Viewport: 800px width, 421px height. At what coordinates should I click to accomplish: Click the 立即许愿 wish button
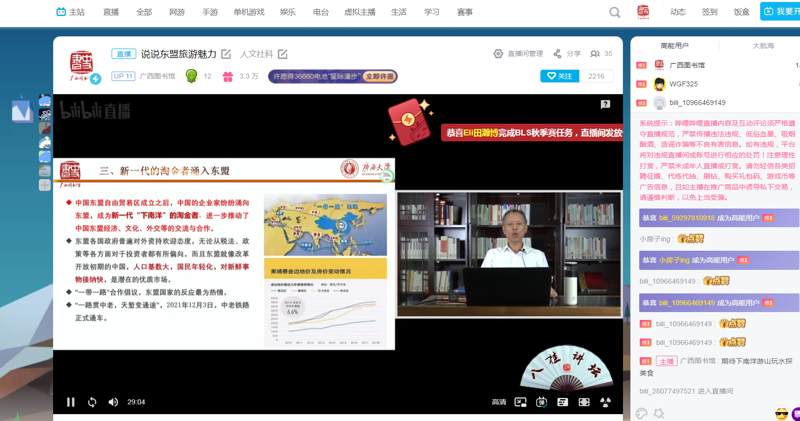[x=379, y=77]
